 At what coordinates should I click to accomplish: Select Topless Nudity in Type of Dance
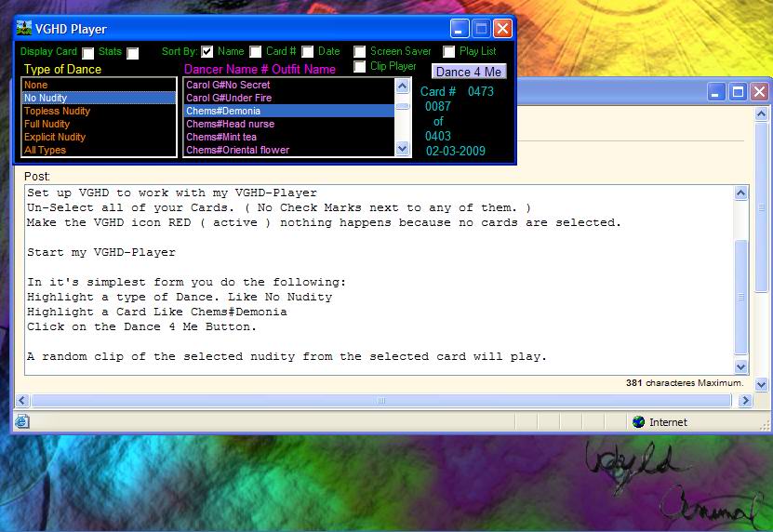coord(58,111)
